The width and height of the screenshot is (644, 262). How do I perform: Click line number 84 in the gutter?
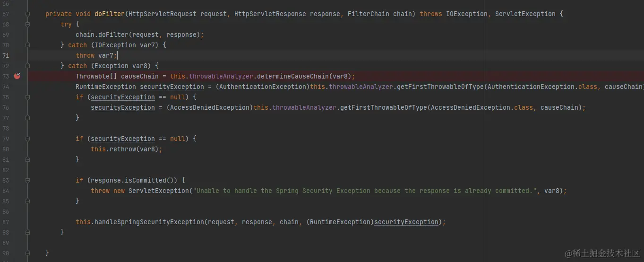6,191
